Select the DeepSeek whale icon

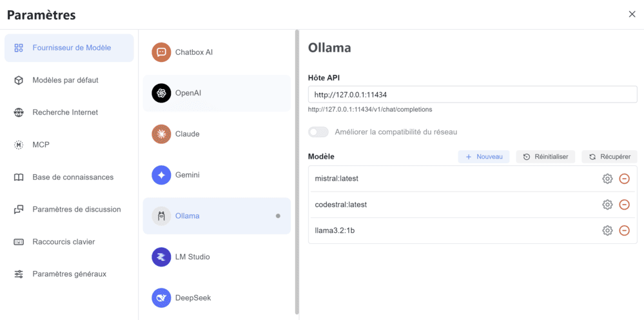coord(161,298)
